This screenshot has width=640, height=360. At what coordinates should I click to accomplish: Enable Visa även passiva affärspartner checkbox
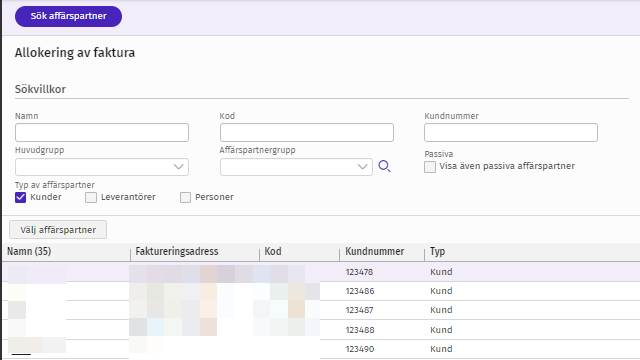(430, 167)
